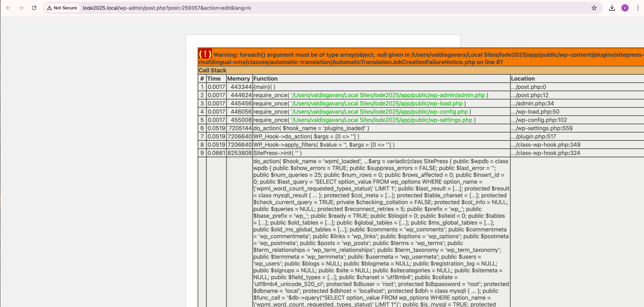This screenshot has height=307, width=644.
Task: Click the green wp-load.php file path
Action: 377,103
